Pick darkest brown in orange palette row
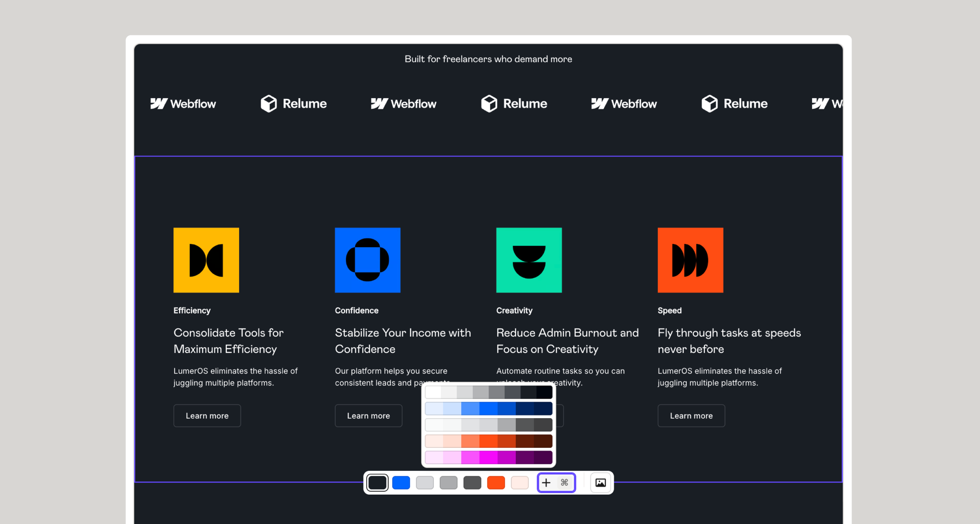 (543, 441)
